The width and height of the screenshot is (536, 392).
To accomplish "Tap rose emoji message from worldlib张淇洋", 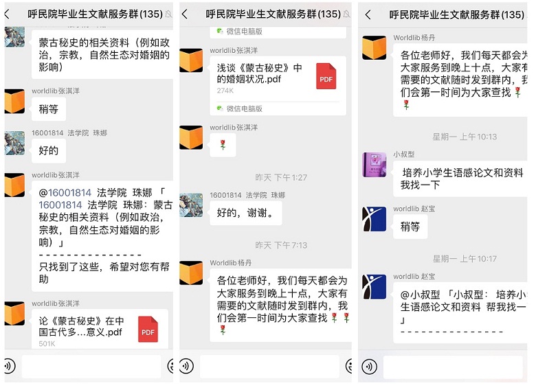I will [223, 145].
